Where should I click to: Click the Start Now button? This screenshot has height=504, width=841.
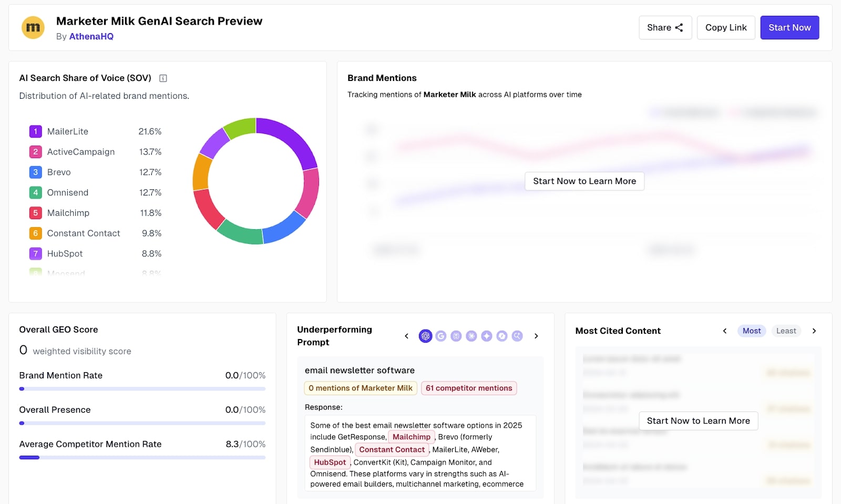(789, 27)
